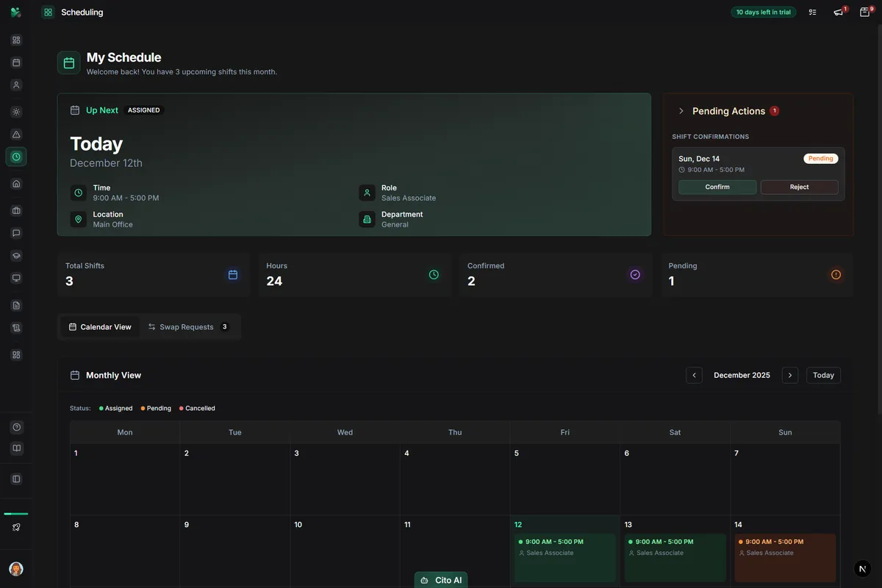Open the user avatar in the sidebar
The height and width of the screenshot is (588, 882).
[16, 569]
